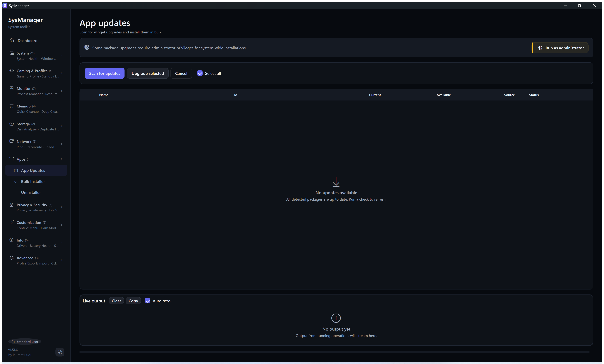Expand the Privacy & Security chevron
Screen dimensions: 604x364
click(62, 207)
